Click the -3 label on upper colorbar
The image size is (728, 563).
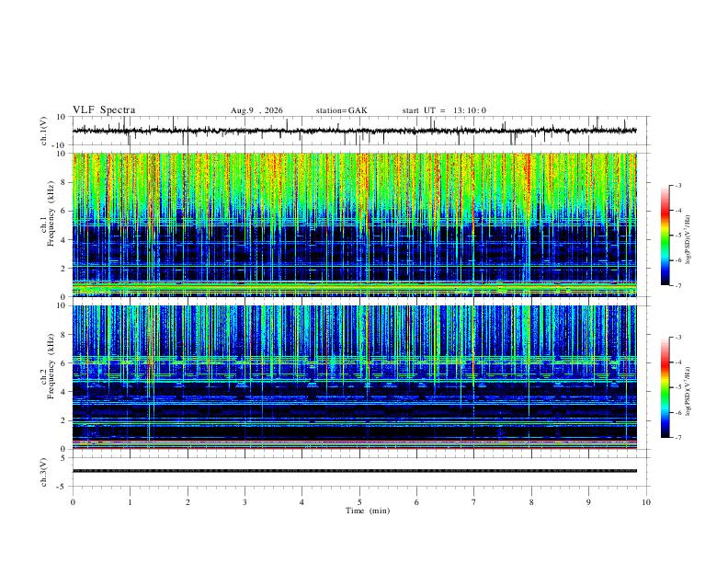click(677, 185)
